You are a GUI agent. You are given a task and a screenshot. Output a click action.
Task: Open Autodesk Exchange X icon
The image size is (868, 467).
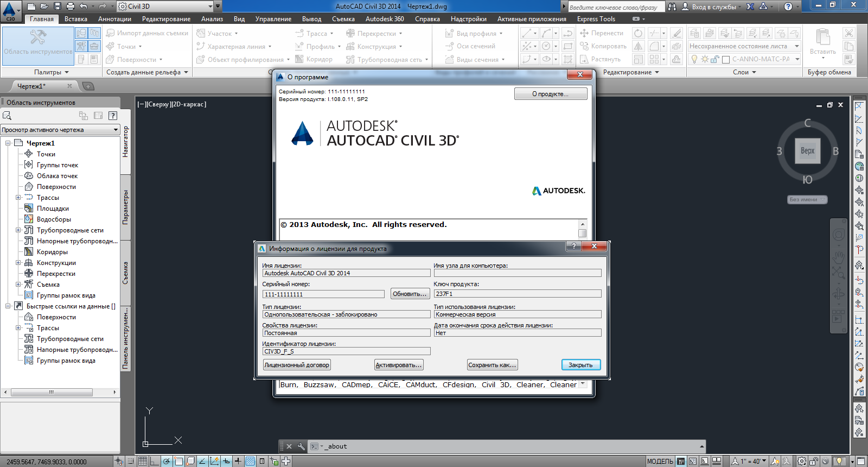pos(750,7)
